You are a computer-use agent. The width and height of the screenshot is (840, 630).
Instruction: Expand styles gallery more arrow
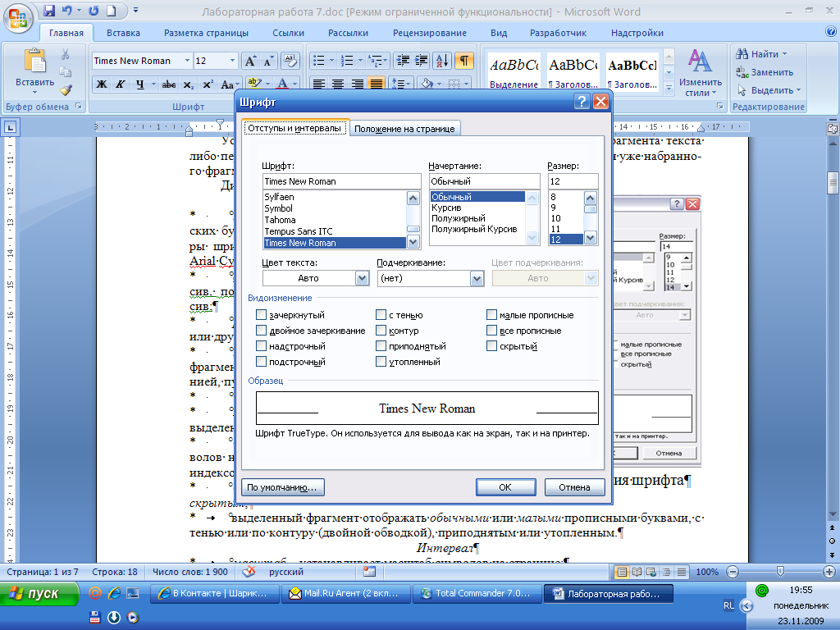coord(669,89)
